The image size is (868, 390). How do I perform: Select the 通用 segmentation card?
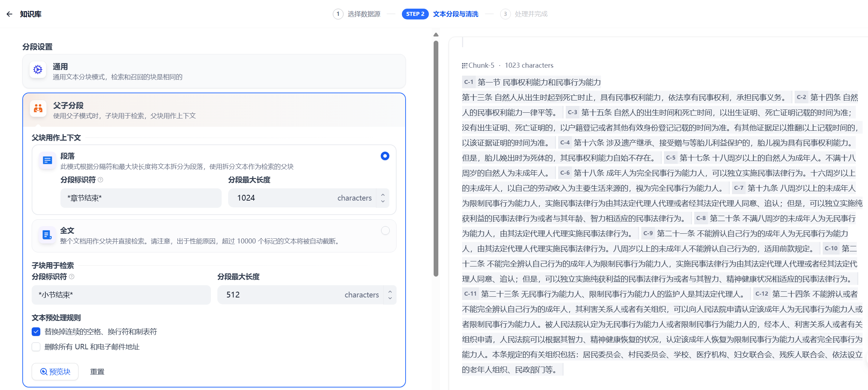tap(214, 71)
